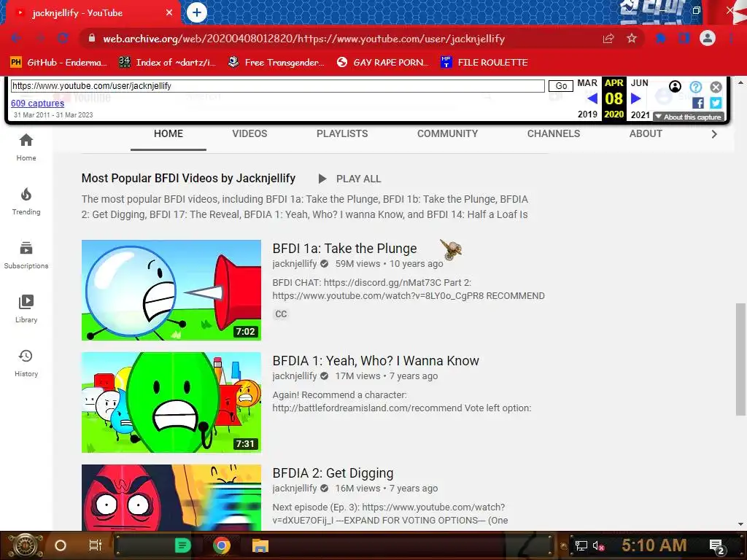The image size is (747, 560).
Task: Switch to the COMMUNITY tab
Action: pos(447,134)
